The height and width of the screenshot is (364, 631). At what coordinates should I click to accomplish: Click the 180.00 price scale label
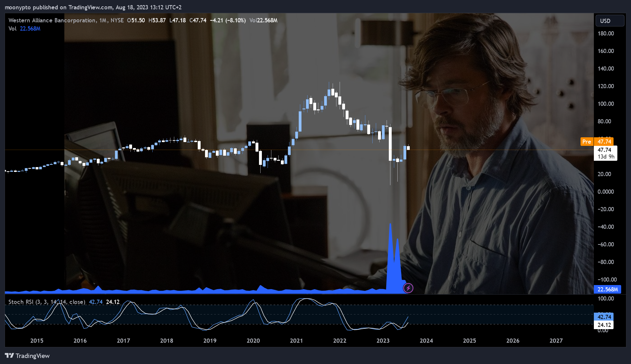tap(606, 33)
